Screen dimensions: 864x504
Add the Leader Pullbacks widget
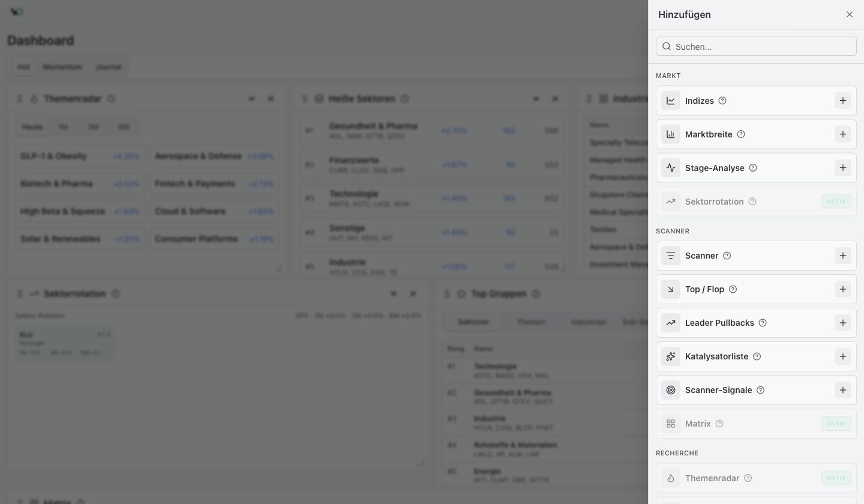pyautogui.click(x=842, y=323)
